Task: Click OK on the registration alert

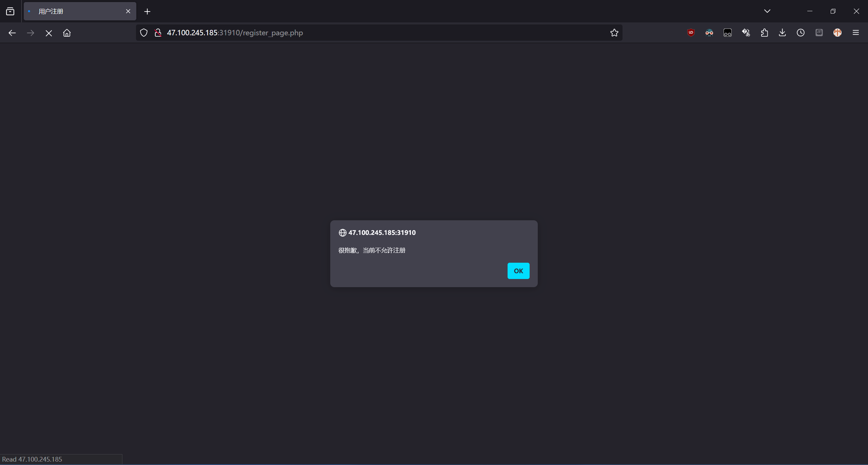Action: tap(518, 271)
